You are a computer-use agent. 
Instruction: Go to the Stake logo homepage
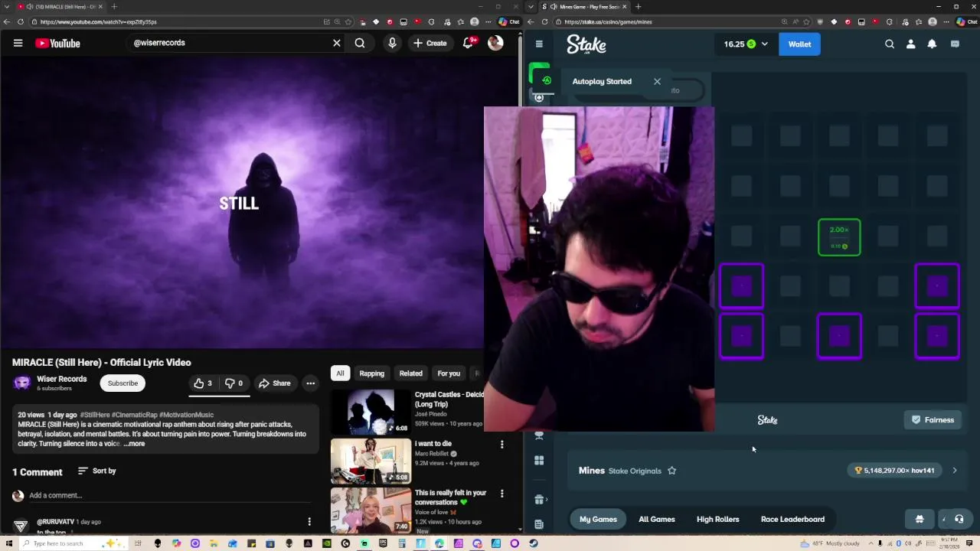click(x=586, y=44)
